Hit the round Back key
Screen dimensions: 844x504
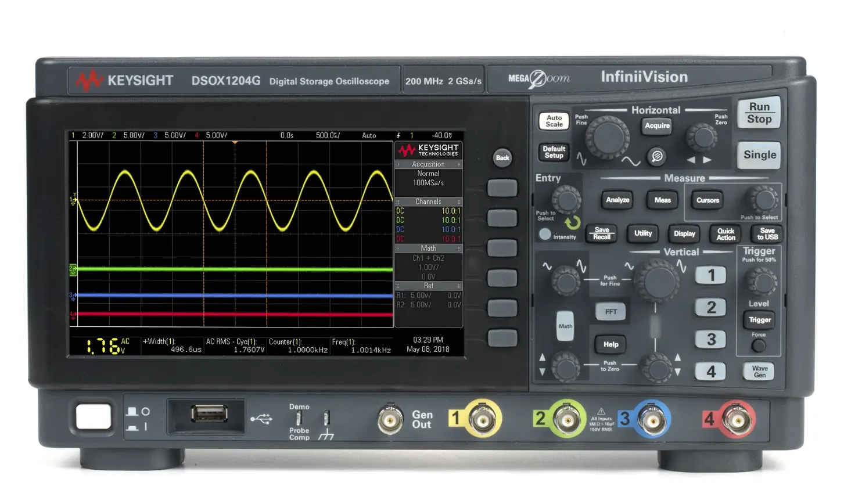(502, 157)
